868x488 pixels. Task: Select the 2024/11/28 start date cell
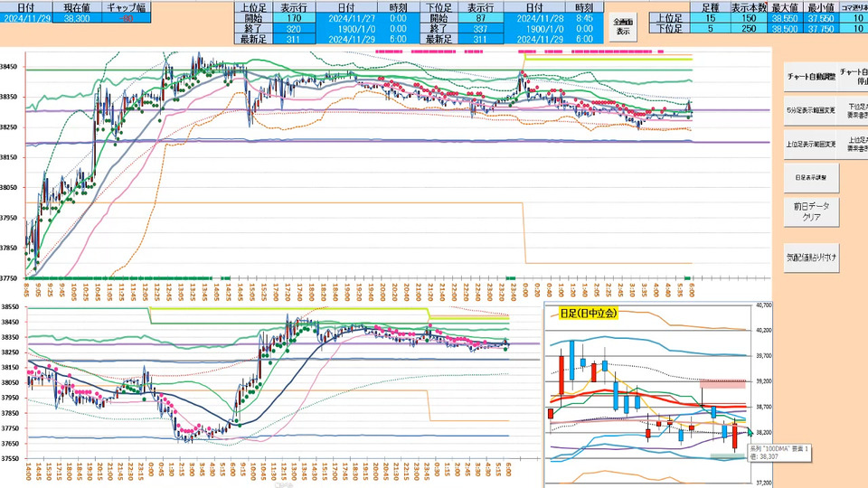[534, 18]
